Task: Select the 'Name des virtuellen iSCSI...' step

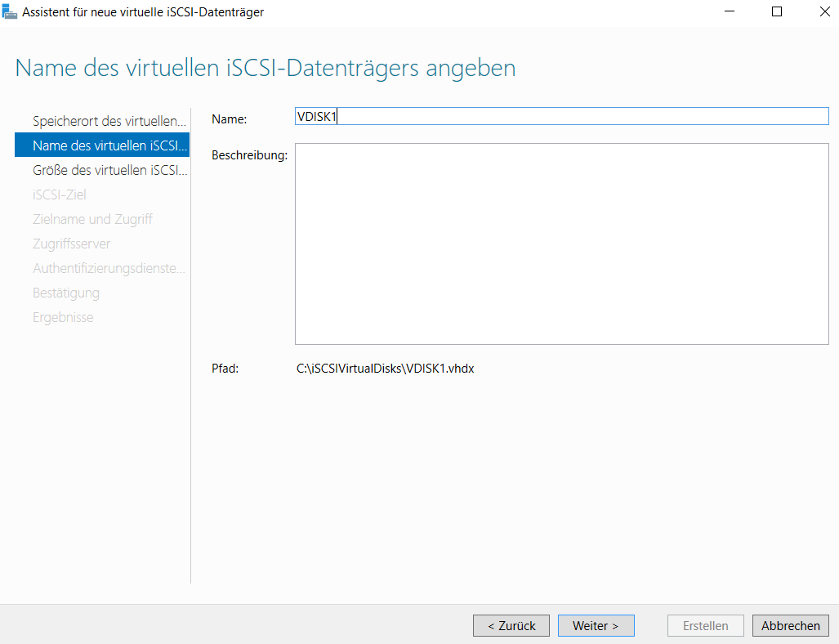Action: click(109, 145)
